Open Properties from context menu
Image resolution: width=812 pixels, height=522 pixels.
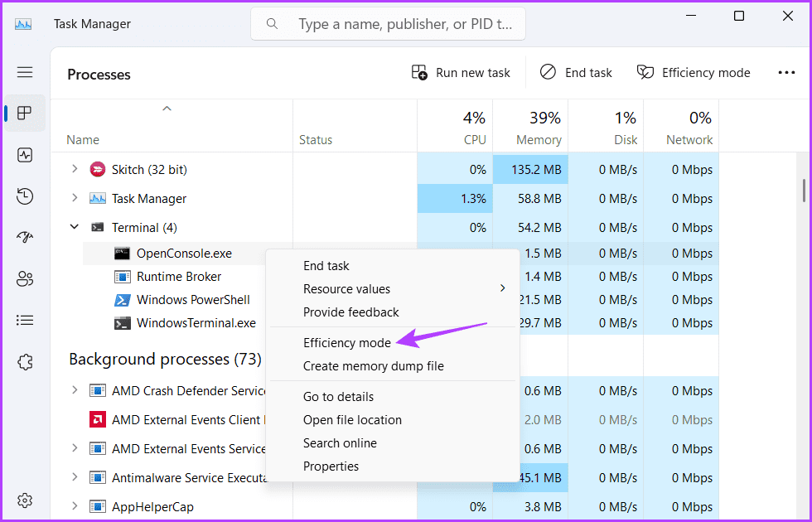point(394,466)
